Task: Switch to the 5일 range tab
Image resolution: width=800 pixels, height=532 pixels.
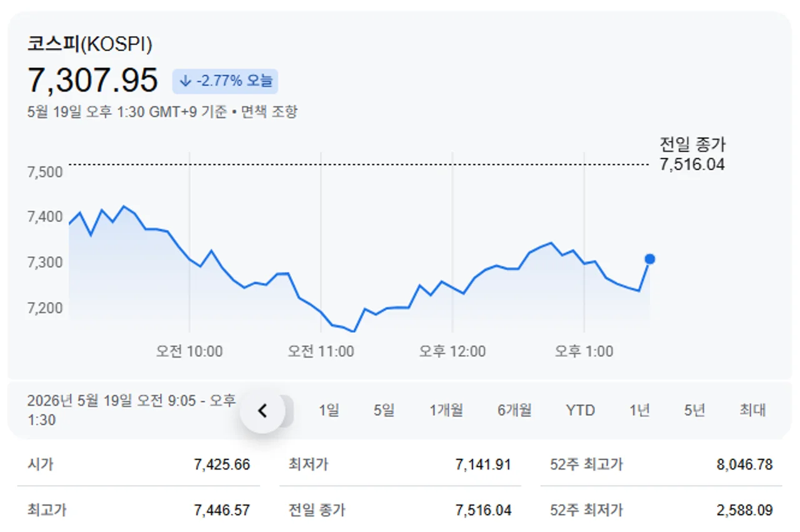Action: click(384, 411)
